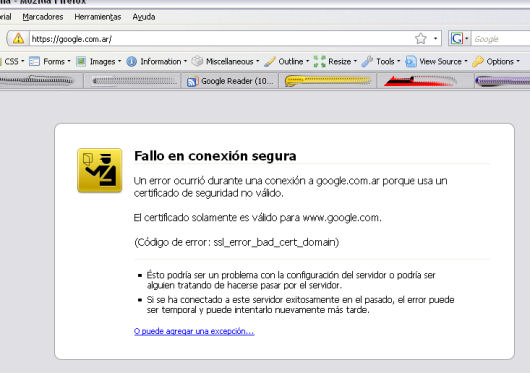This screenshot has width=530, height=373.
Task: Switch to the red and black scribbled tab
Action: pyautogui.click(x=426, y=81)
